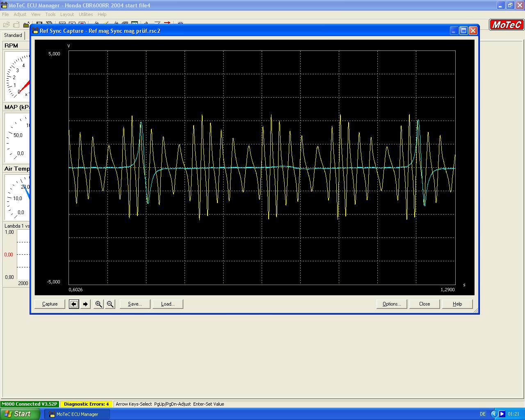Open the Help menu in the menu bar
Viewport: 525px width, 420px height.
(x=102, y=14)
